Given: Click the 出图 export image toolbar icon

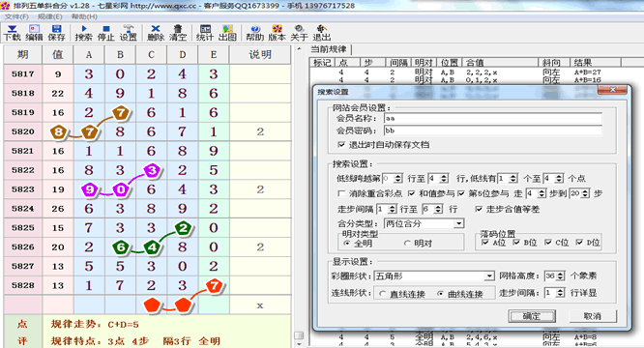Looking at the screenshot, I should [227, 33].
